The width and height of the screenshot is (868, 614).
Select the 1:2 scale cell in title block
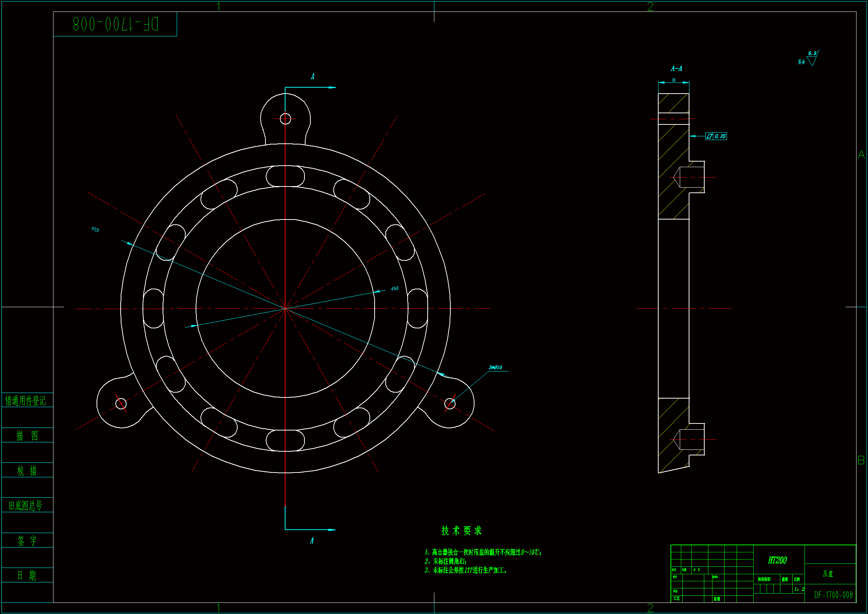(x=799, y=589)
